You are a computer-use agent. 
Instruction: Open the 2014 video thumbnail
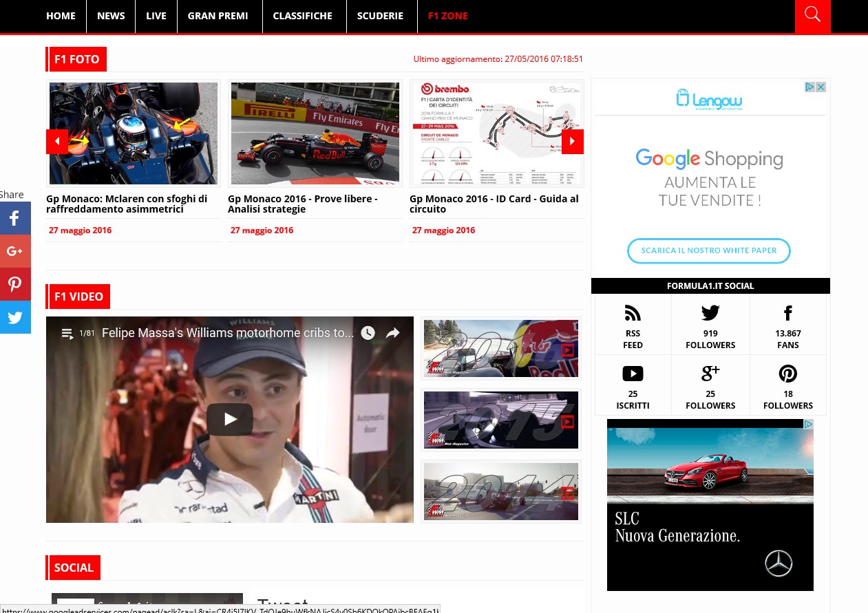[501, 491]
